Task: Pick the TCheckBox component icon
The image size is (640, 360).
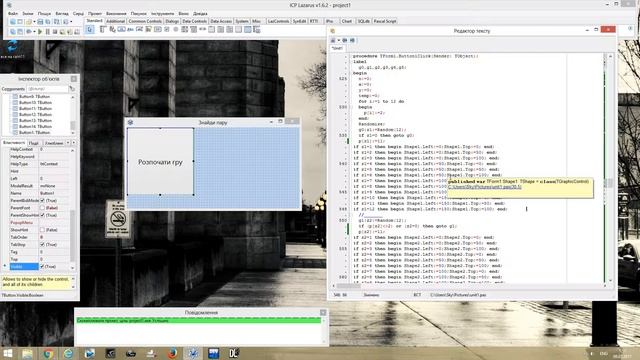Action: tap(166, 29)
